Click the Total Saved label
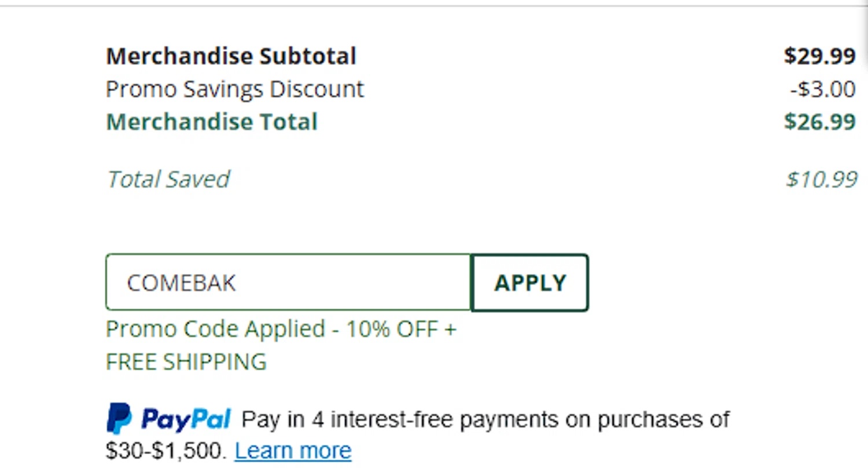868x468 pixels. click(x=168, y=179)
